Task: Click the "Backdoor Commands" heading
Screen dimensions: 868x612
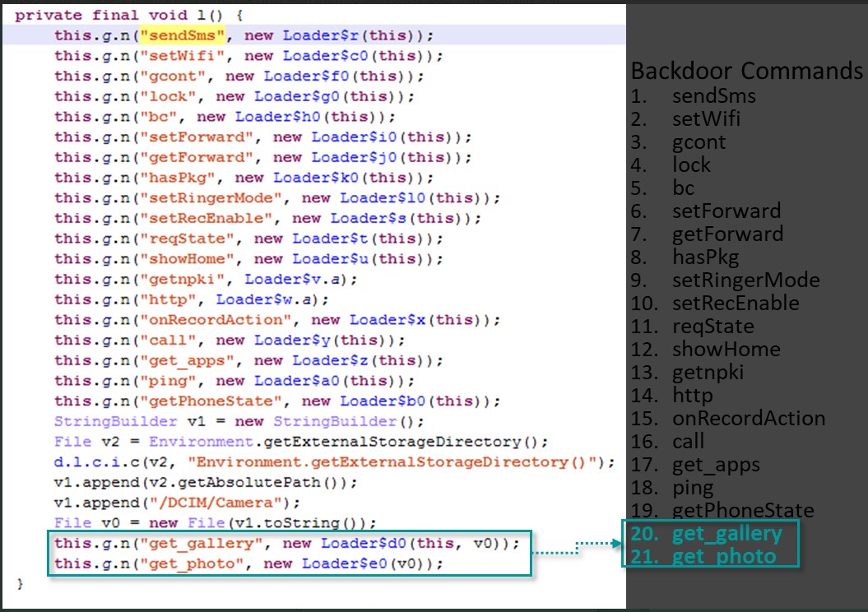Action: pyautogui.click(x=747, y=71)
